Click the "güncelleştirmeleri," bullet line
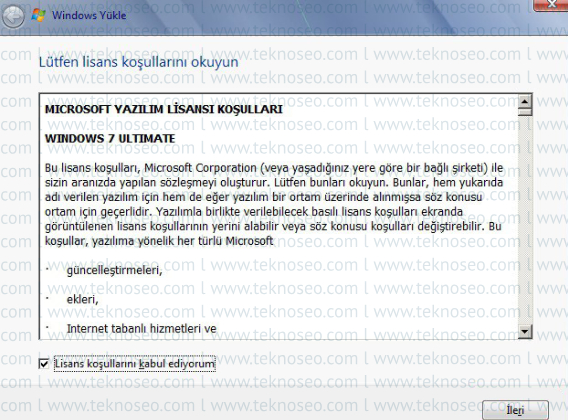 (114, 270)
